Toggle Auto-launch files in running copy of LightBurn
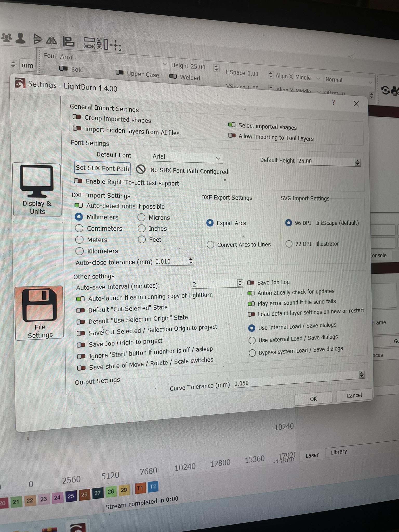The image size is (399, 532). tap(80, 299)
